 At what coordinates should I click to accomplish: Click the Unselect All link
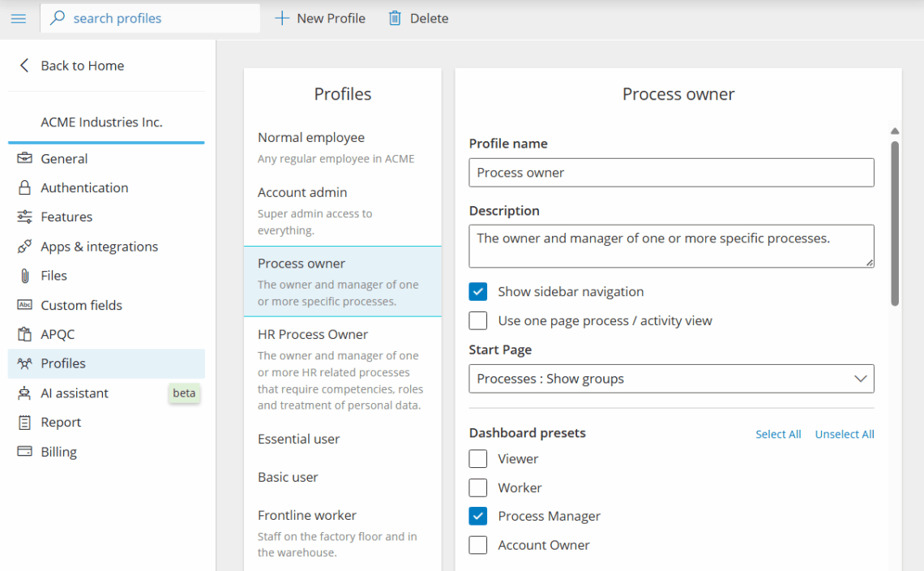tap(844, 434)
